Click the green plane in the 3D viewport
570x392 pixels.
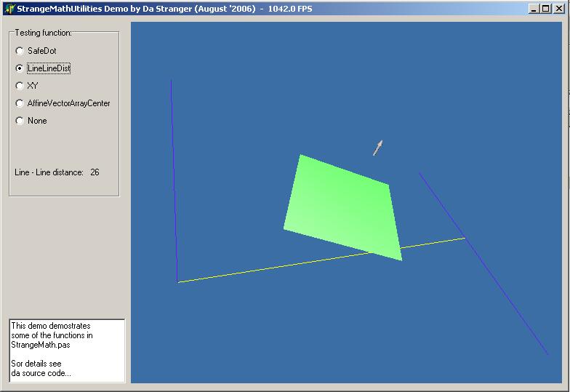pos(343,207)
